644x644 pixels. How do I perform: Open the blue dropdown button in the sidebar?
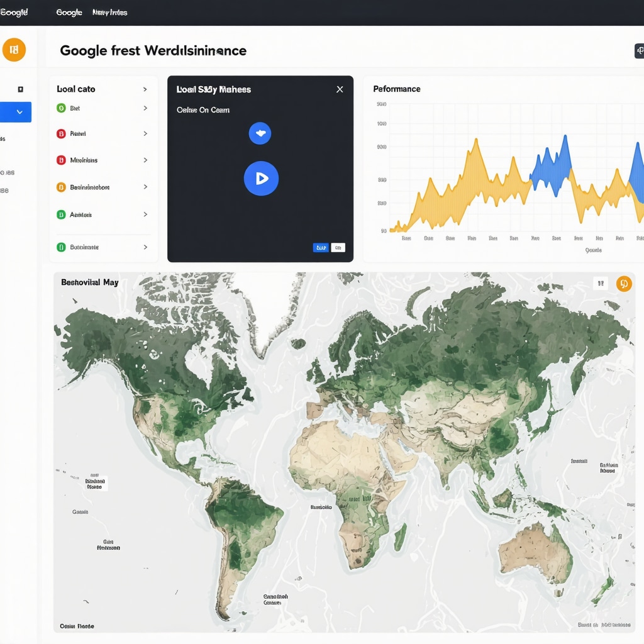[16, 112]
